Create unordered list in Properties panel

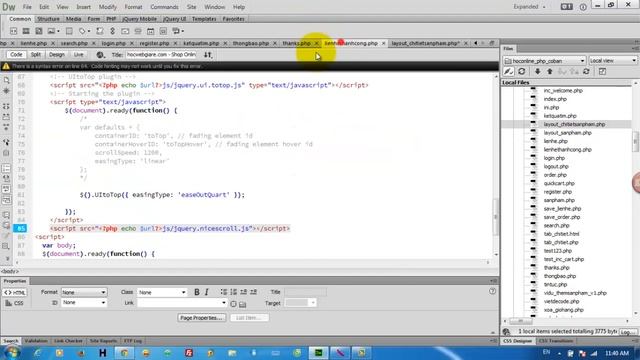(224, 292)
